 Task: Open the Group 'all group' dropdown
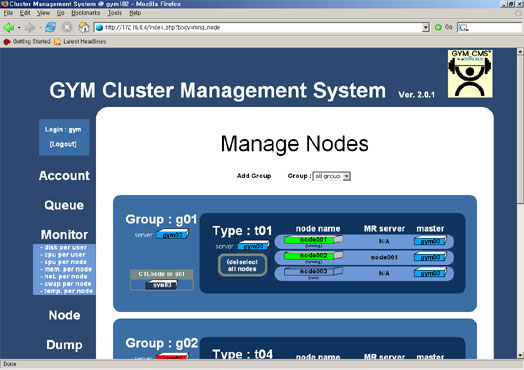point(332,176)
